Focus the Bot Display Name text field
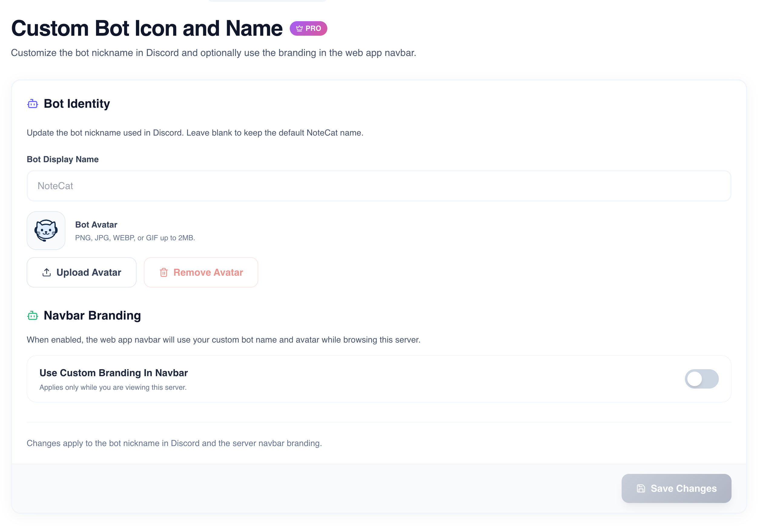Viewport: 760px width, 532px height. (379, 186)
